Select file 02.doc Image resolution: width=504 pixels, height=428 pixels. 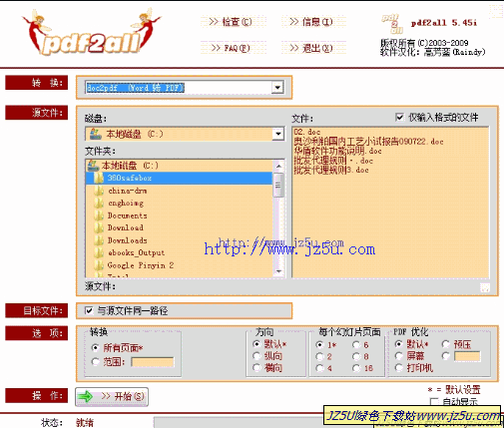pyautogui.click(x=307, y=132)
